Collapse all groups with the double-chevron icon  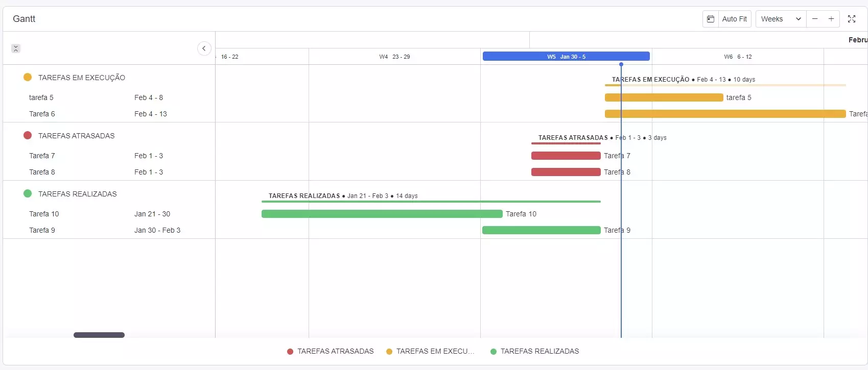[x=16, y=48]
